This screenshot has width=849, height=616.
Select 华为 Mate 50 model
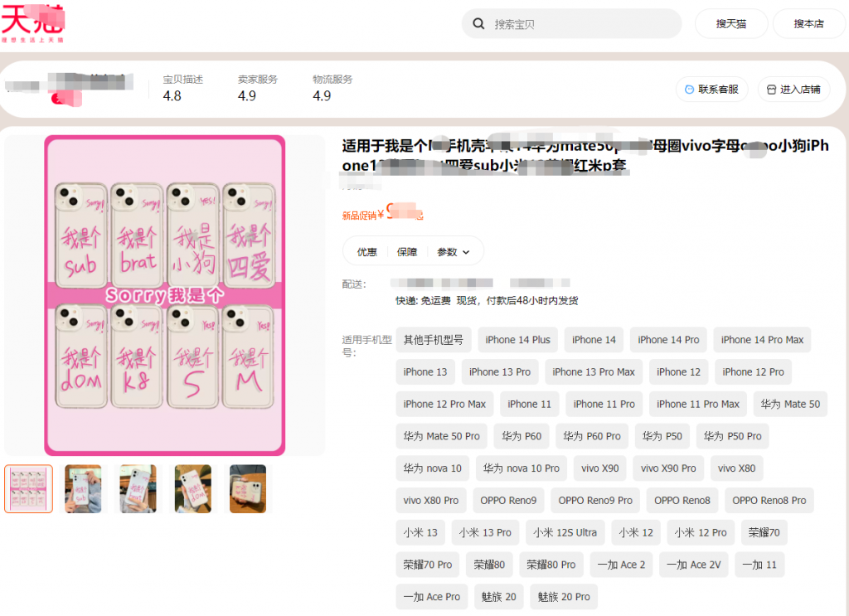[790, 404]
